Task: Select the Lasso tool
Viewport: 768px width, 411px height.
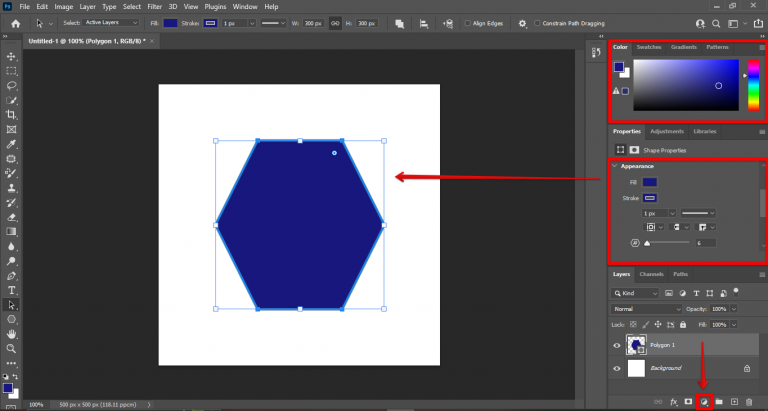Action: pyautogui.click(x=11, y=86)
